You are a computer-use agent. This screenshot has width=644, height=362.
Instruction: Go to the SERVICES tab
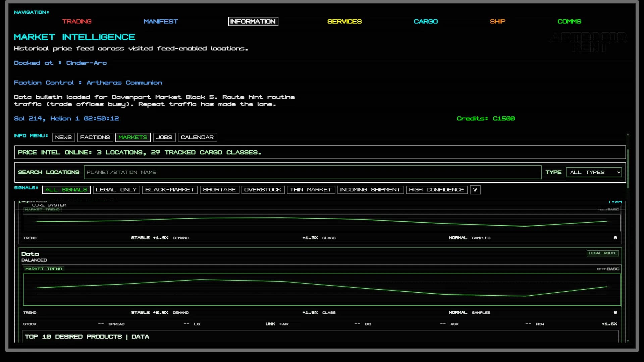[x=344, y=21]
